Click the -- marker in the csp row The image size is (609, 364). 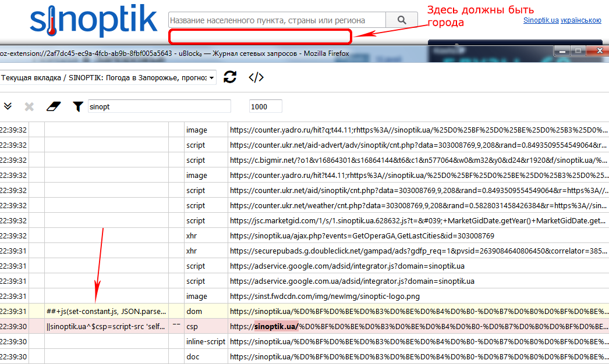pos(176,324)
